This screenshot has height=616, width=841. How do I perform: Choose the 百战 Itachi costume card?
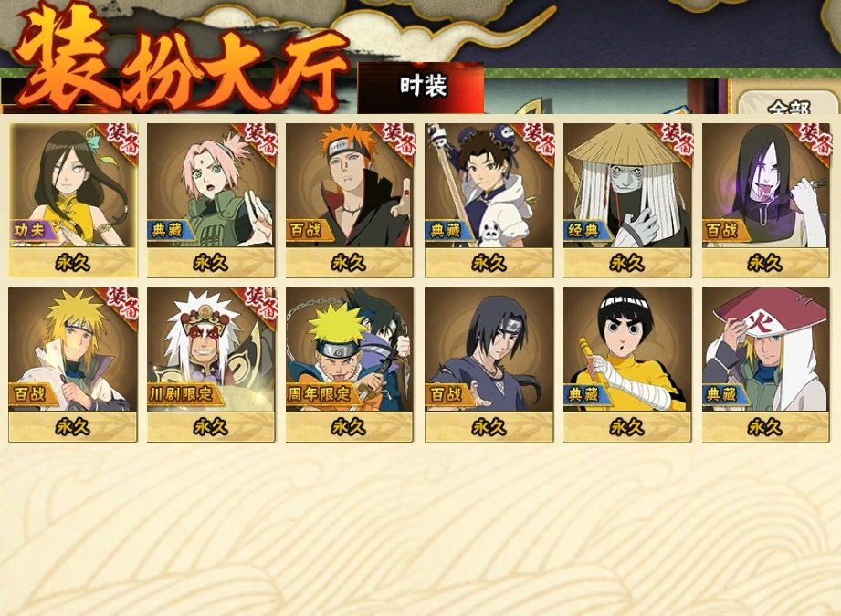489,364
